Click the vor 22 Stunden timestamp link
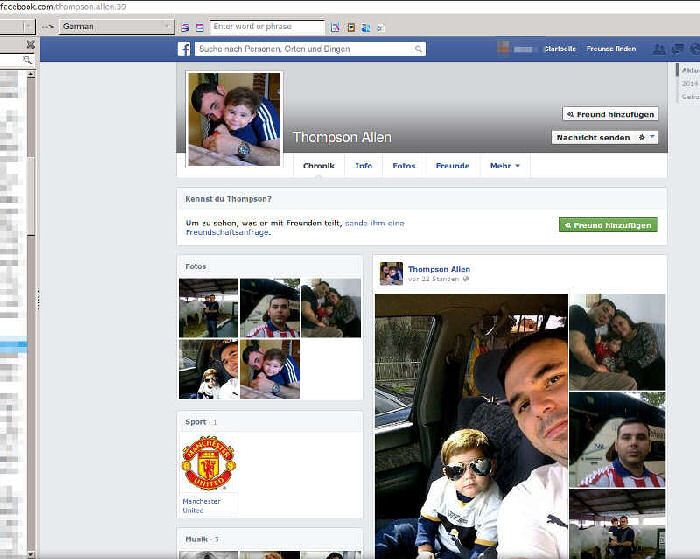Viewport: 700px width, 559px height. pyautogui.click(x=433, y=279)
